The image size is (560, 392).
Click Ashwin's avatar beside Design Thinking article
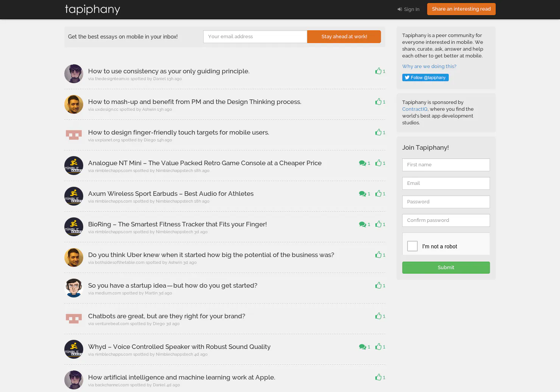click(74, 104)
